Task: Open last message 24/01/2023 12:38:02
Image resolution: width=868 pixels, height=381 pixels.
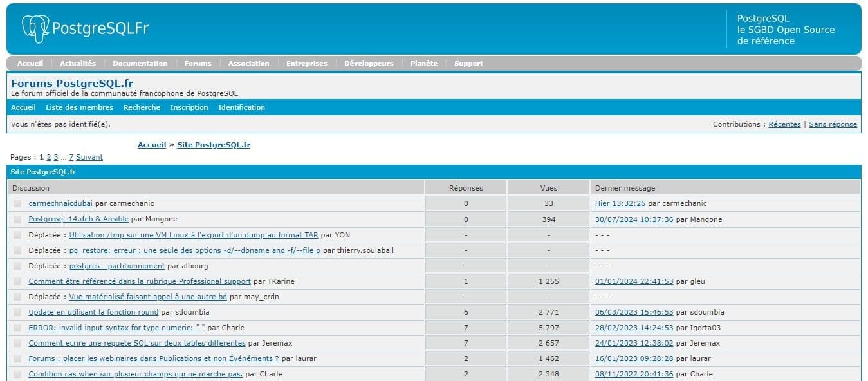Action: point(634,343)
